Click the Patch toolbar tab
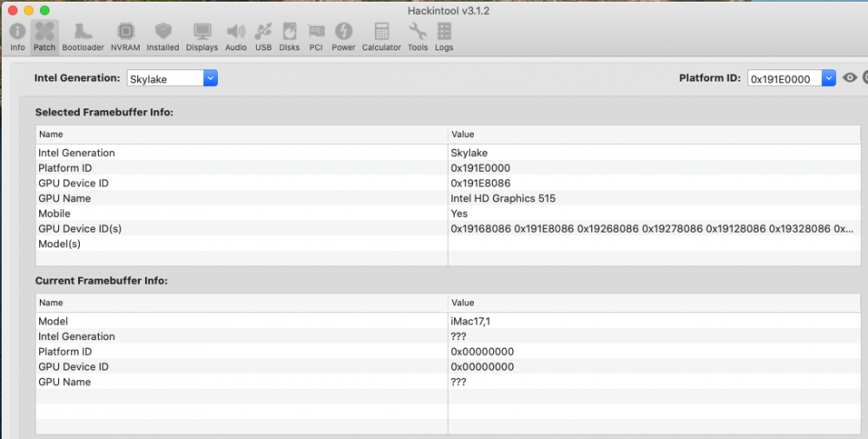 click(44, 36)
